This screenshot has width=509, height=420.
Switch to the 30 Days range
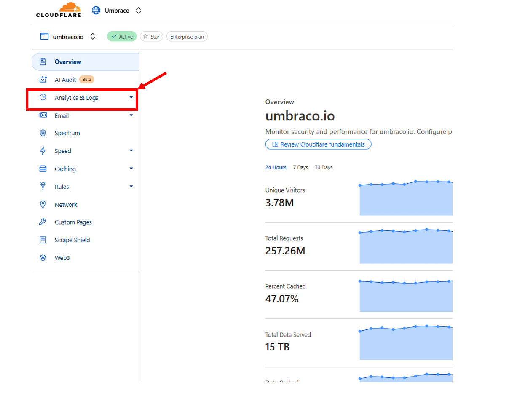pyautogui.click(x=323, y=167)
